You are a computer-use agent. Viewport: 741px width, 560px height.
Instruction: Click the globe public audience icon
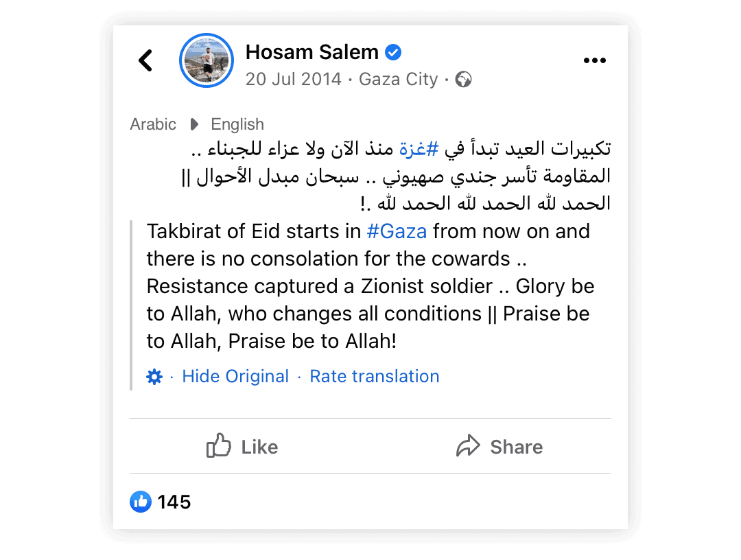point(463,80)
